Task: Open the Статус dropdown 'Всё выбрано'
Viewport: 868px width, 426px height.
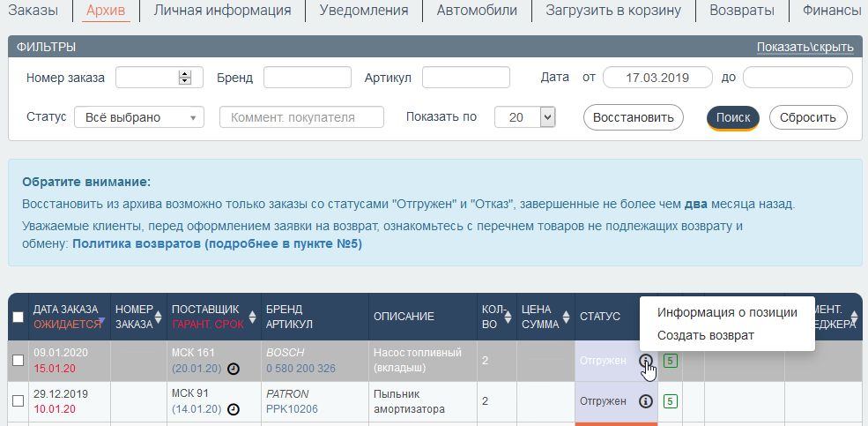Action: coord(139,117)
